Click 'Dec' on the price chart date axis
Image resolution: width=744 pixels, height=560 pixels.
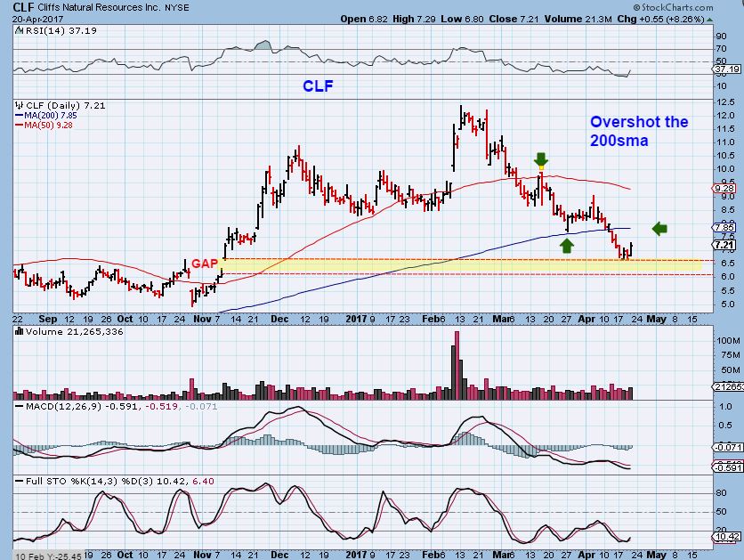(279, 319)
